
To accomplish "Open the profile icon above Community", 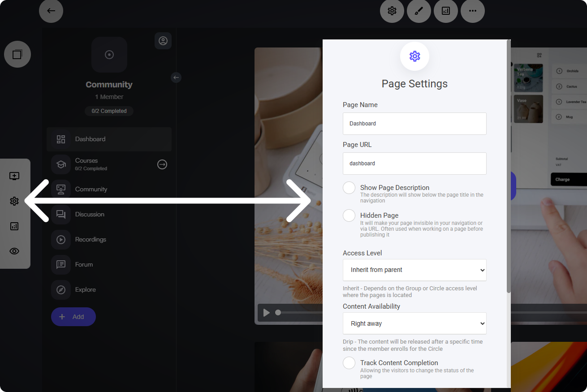I will coord(163,41).
